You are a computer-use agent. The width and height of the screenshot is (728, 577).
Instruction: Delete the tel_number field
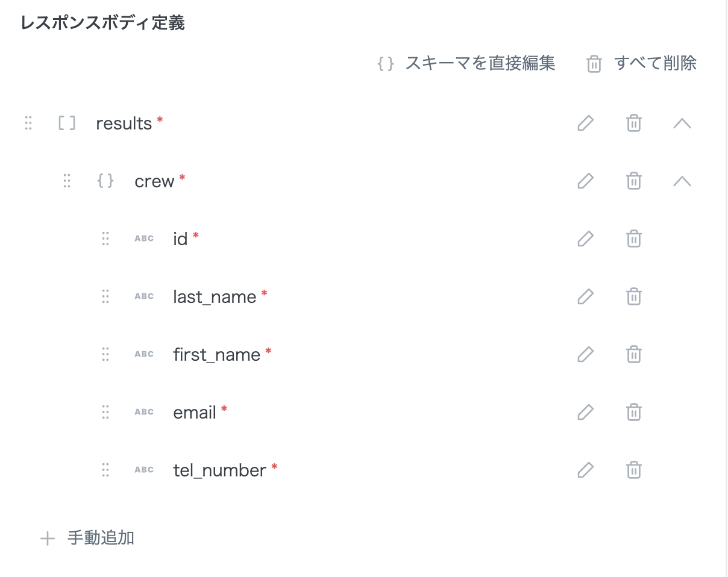[x=633, y=470]
